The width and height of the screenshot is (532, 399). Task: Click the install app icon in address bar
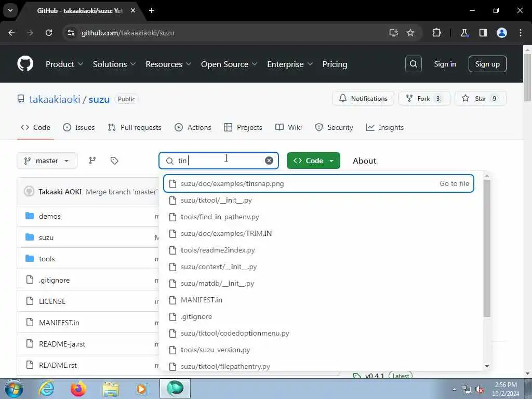pos(394,33)
